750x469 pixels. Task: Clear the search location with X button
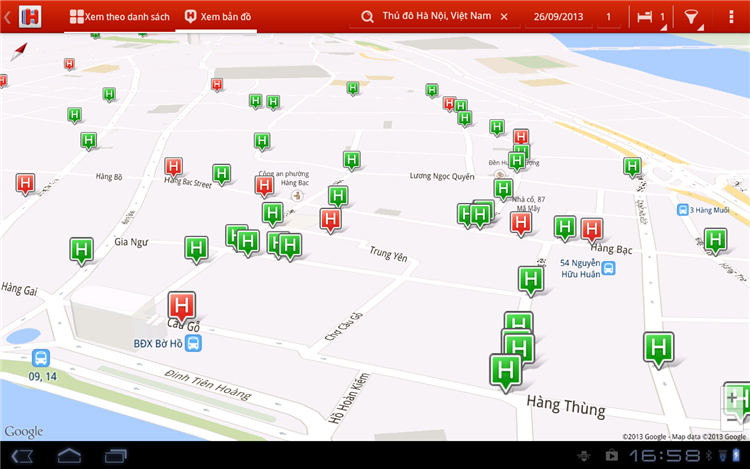click(503, 17)
